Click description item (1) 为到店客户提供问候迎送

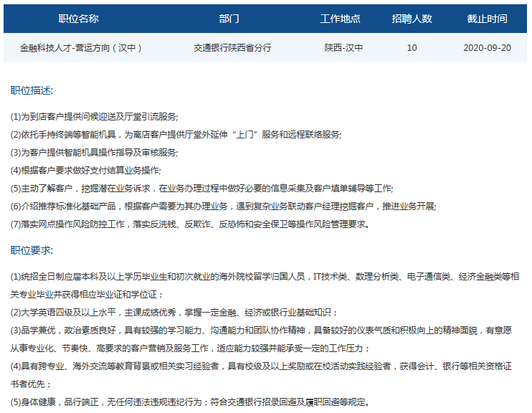pos(95,117)
